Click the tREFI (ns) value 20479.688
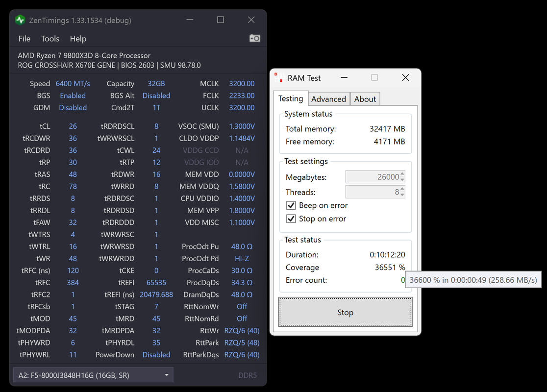Viewport: 547px width, 392px height. point(156,294)
